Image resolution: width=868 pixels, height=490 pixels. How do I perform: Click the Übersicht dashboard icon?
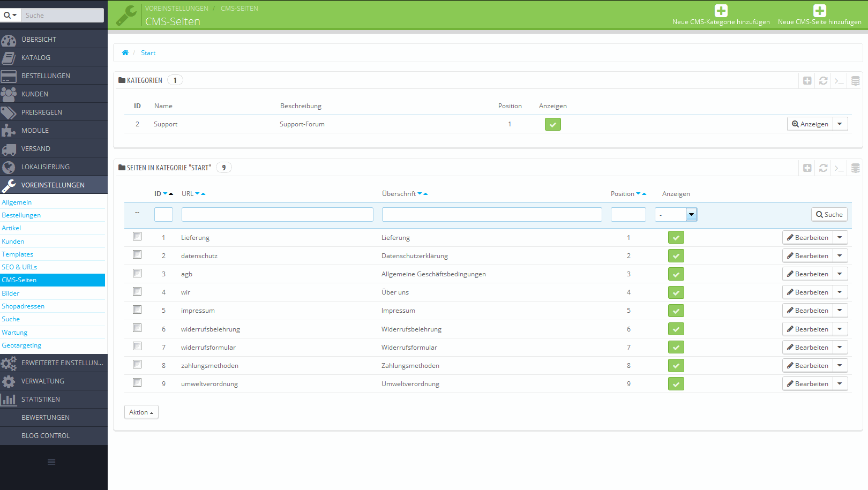[9, 40]
